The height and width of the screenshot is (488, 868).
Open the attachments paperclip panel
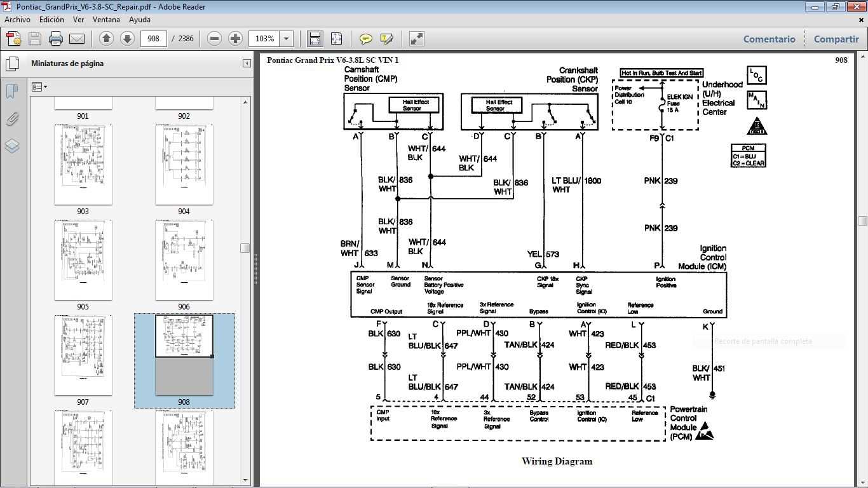point(12,119)
